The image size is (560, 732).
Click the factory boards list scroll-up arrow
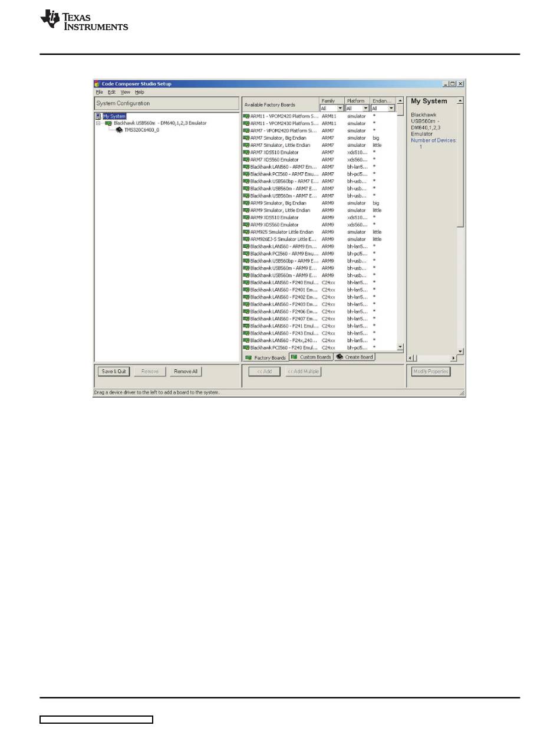400,101
